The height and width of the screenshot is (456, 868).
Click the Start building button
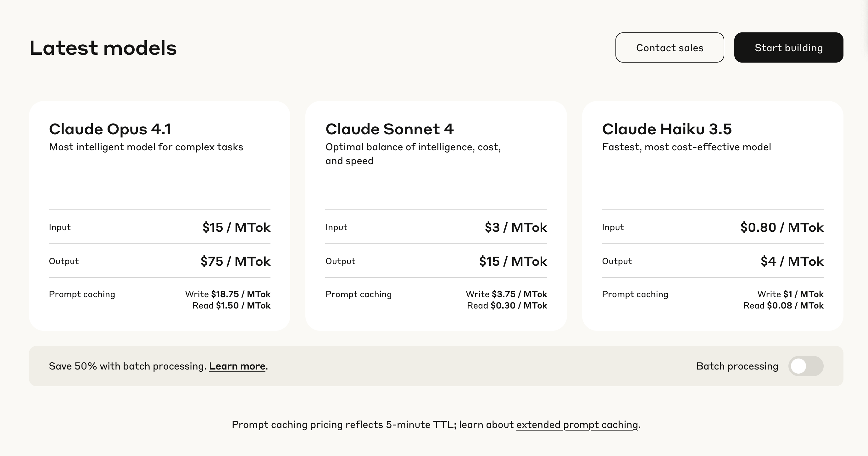point(788,47)
